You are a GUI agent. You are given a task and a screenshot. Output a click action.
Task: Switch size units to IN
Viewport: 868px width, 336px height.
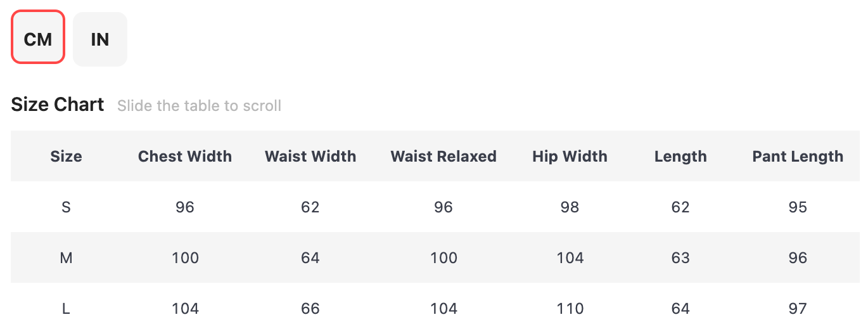coord(100,39)
